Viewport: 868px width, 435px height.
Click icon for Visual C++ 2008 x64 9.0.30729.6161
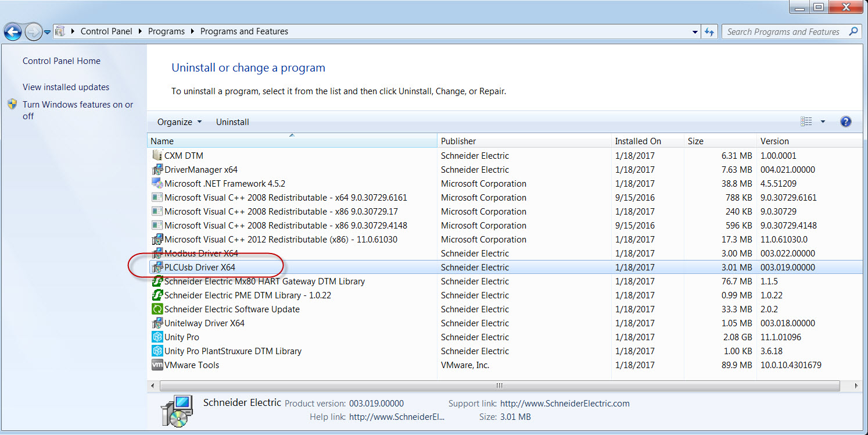pos(157,197)
